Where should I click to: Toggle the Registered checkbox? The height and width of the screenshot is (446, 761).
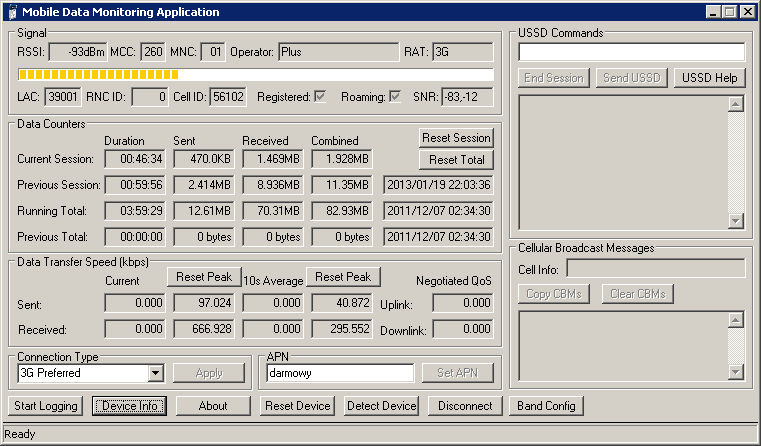[x=320, y=96]
